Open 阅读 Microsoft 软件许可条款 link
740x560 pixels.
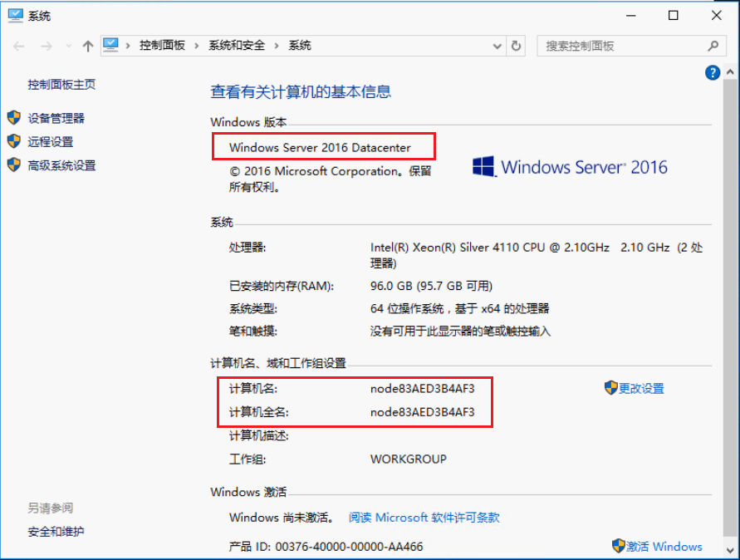(424, 518)
